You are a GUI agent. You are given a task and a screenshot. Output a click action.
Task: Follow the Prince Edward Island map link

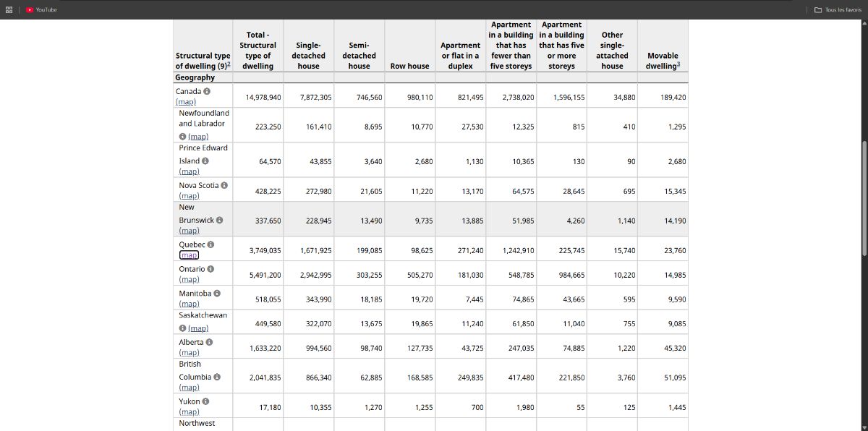pyautogui.click(x=190, y=171)
